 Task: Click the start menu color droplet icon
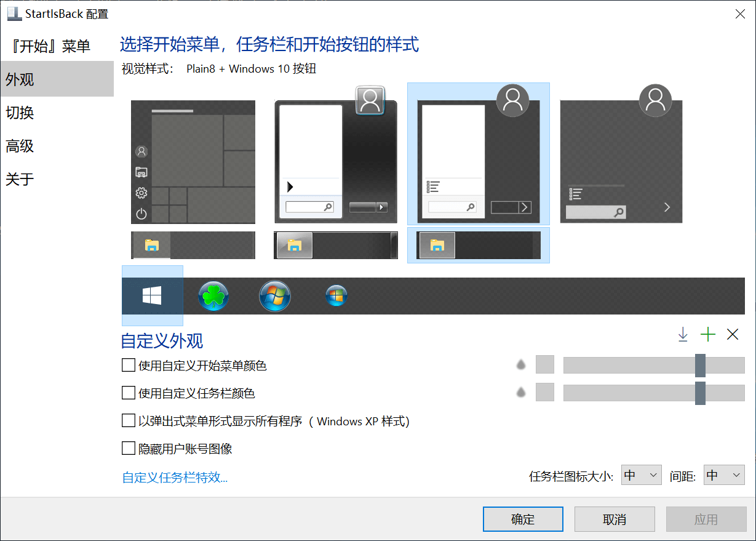[521, 365]
